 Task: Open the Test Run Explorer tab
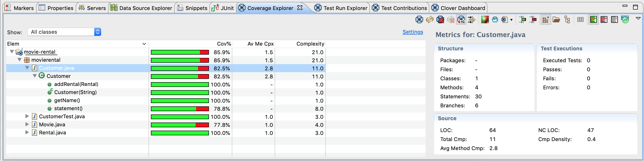(x=341, y=8)
